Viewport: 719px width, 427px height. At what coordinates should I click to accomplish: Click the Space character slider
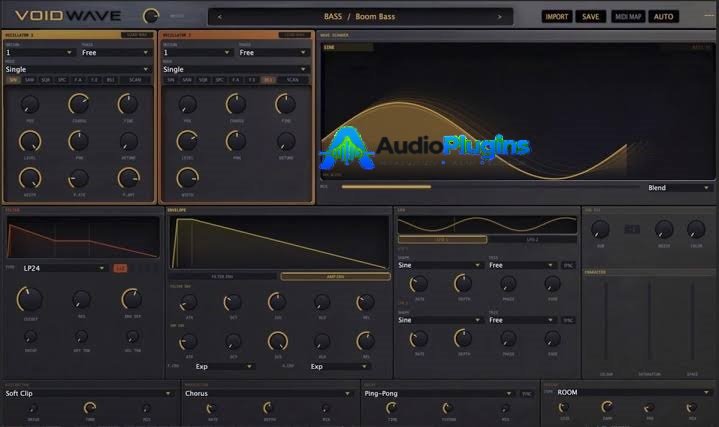click(x=692, y=322)
